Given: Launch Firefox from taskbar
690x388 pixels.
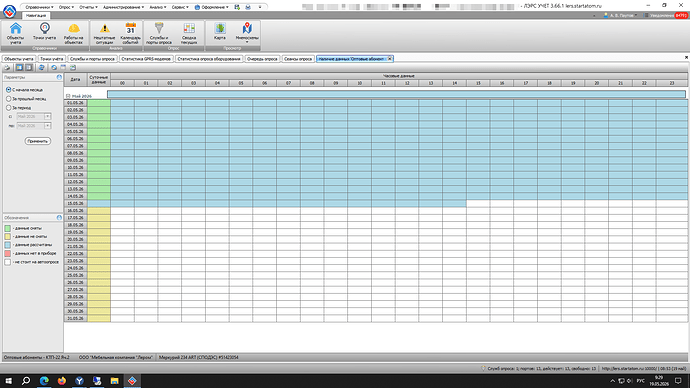Looking at the screenshot, I should pos(62,381).
